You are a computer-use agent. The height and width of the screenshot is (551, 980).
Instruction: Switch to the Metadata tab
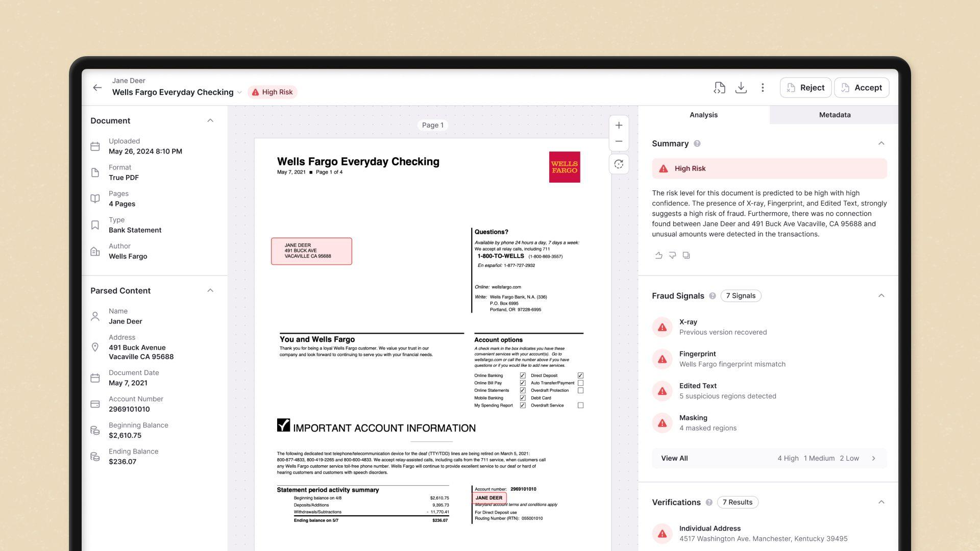835,114
